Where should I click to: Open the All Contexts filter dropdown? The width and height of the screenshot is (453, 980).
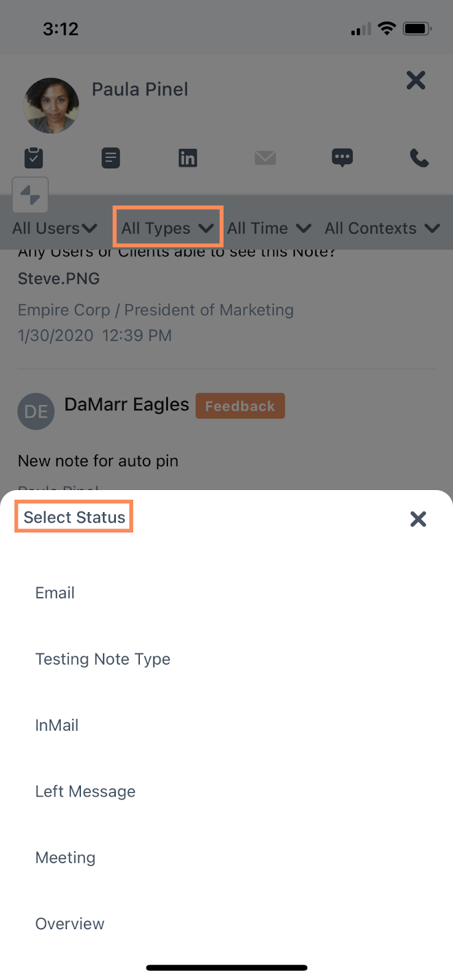382,228
